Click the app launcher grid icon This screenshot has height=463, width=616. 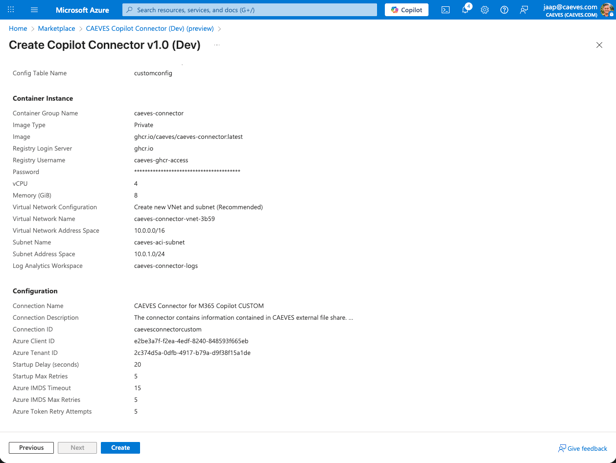[x=11, y=10]
